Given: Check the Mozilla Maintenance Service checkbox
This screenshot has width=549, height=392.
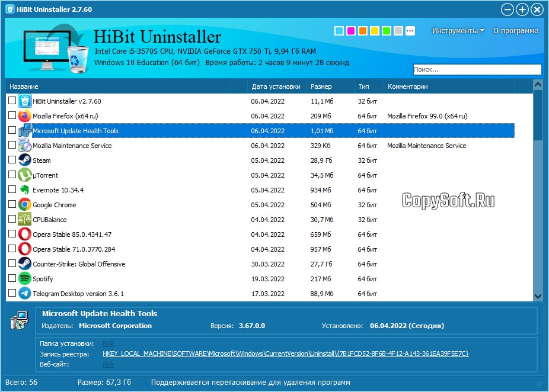Looking at the screenshot, I should pyautogui.click(x=12, y=144).
